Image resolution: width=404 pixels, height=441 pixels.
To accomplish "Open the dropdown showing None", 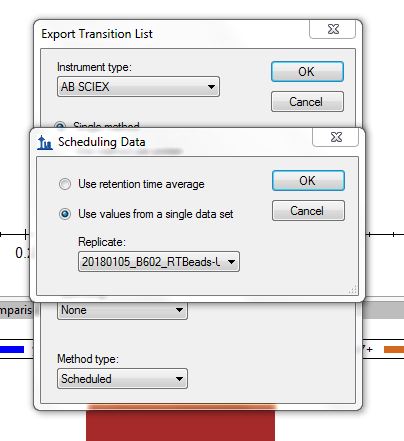I will [x=122, y=310].
